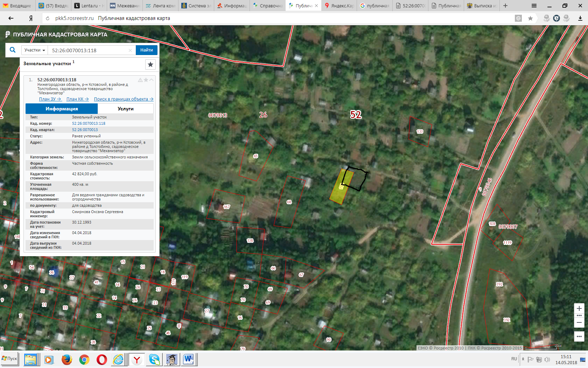This screenshot has height=368, width=588.
Task: Open the browser hamburger menu
Action: pyautogui.click(x=534, y=6)
